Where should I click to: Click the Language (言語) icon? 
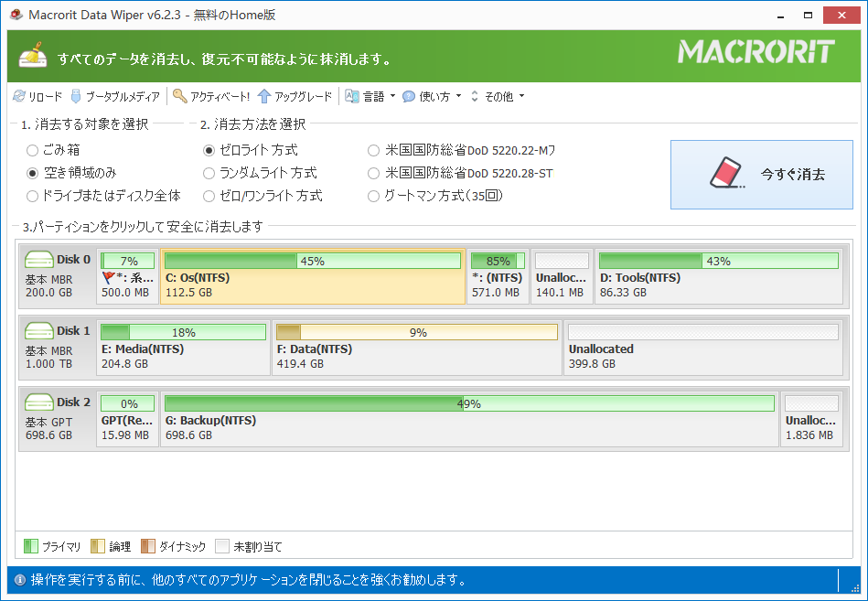pyautogui.click(x=352, y=96)
